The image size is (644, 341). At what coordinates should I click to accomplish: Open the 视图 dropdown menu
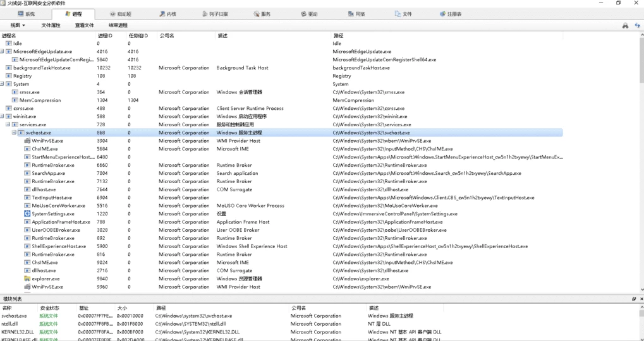(18, 25)
